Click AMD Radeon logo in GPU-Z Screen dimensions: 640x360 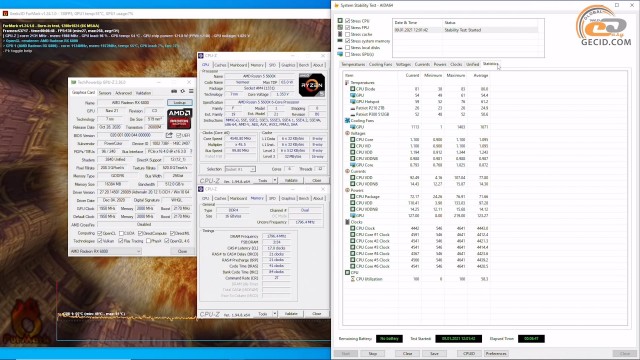[179, 119]
